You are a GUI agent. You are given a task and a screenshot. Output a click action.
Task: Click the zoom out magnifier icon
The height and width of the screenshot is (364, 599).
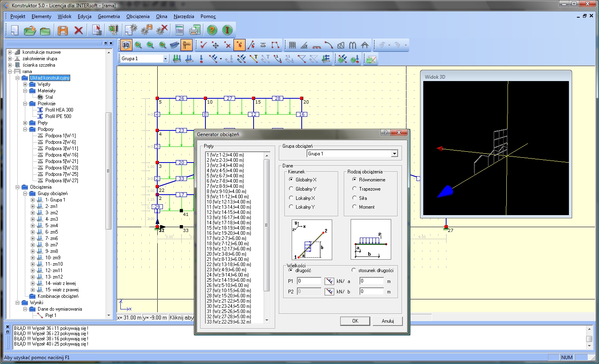150,45
